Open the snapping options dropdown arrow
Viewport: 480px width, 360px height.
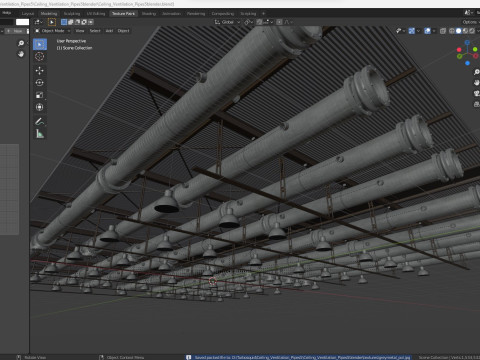click(x=268, y=22)
